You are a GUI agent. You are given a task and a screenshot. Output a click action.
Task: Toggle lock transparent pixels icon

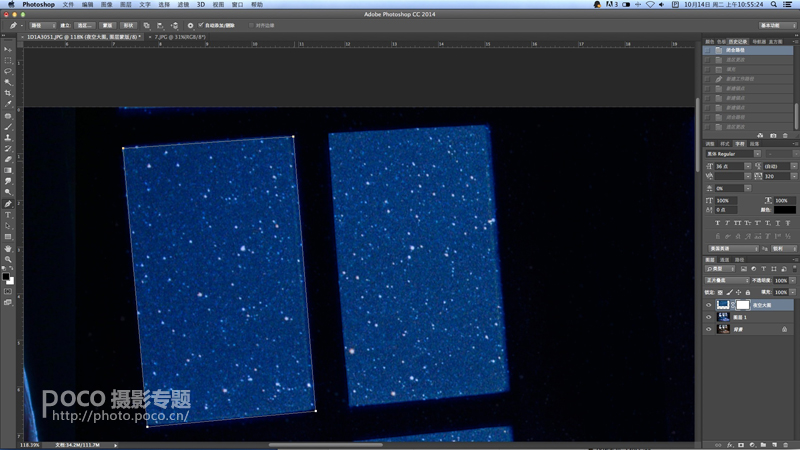[720, 292]
